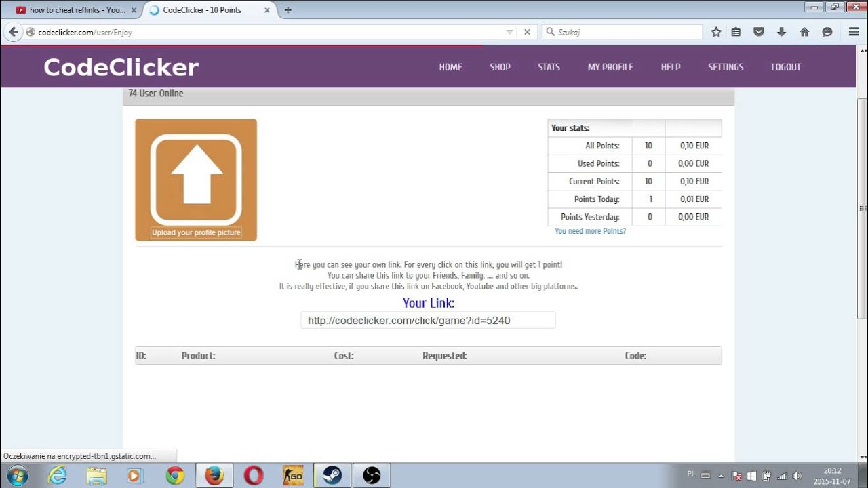Viewport: 868px width, 488px height.
Task: Open HELP in site navigation
Action: click(x=671, y=67)
